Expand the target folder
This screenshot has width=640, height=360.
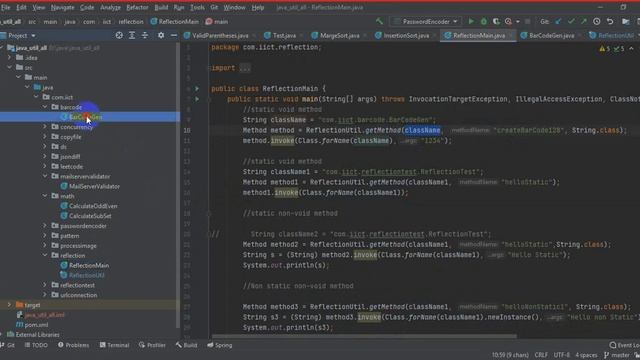[x=9, y=305]
